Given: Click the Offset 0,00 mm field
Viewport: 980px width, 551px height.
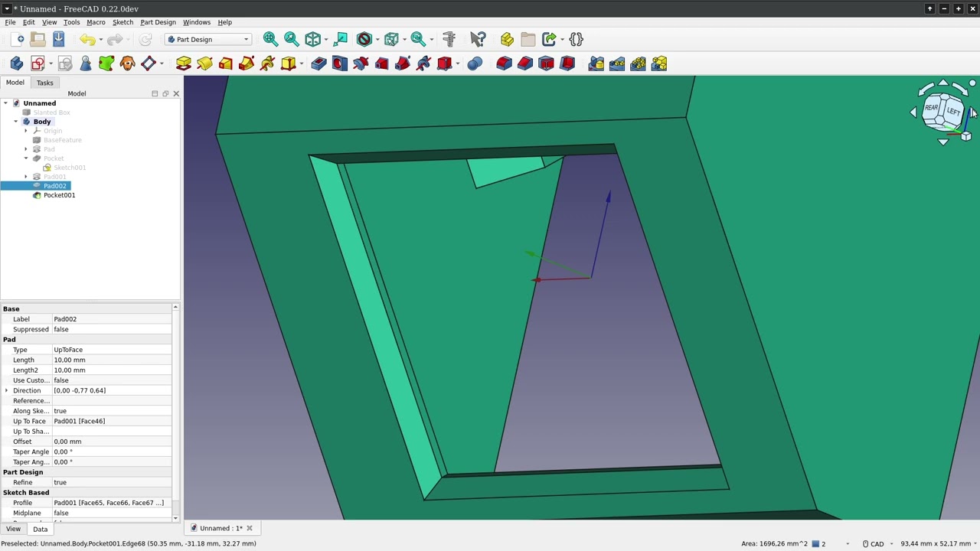Looking at the screenshot, I should click(x=112, y=442).
